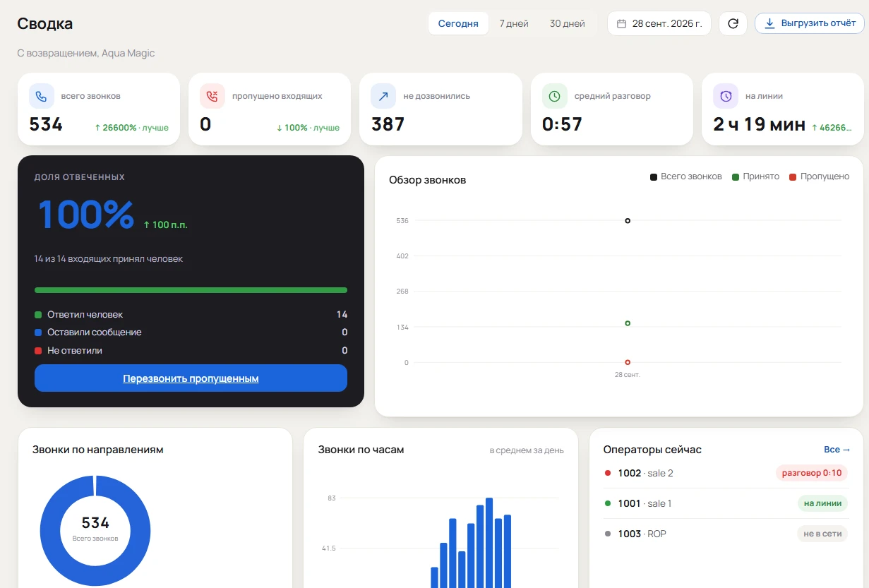Select the Сегодня period tab
The image size is (869, 588).
458,23
